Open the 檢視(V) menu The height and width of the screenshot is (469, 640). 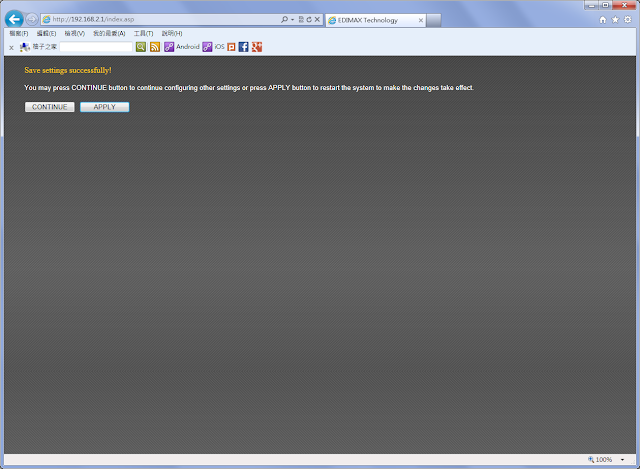(75, 33)
